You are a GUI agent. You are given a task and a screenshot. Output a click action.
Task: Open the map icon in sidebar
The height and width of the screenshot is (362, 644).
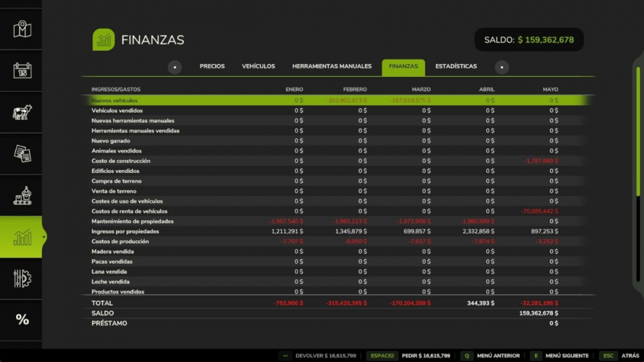22,29
